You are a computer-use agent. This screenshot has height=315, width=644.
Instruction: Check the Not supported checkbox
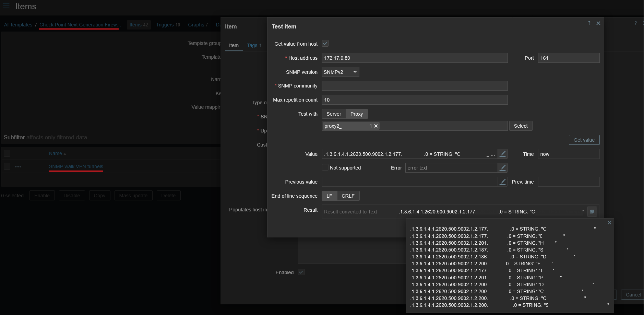pyautogui.click(x=325, y=168)
